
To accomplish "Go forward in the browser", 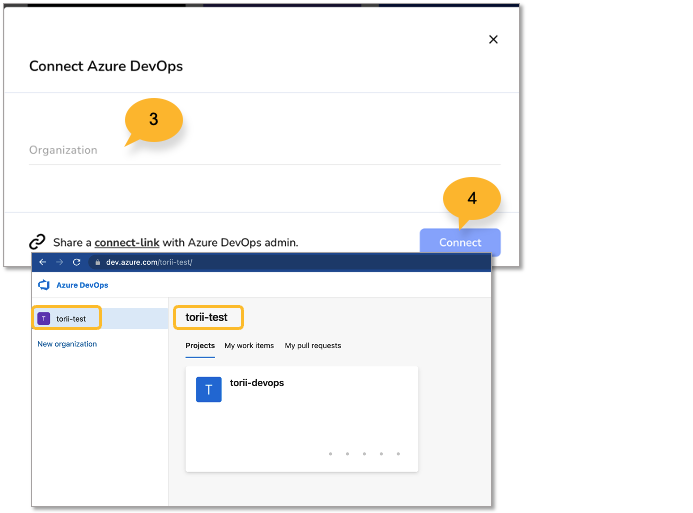I will [x=59, y=262].
